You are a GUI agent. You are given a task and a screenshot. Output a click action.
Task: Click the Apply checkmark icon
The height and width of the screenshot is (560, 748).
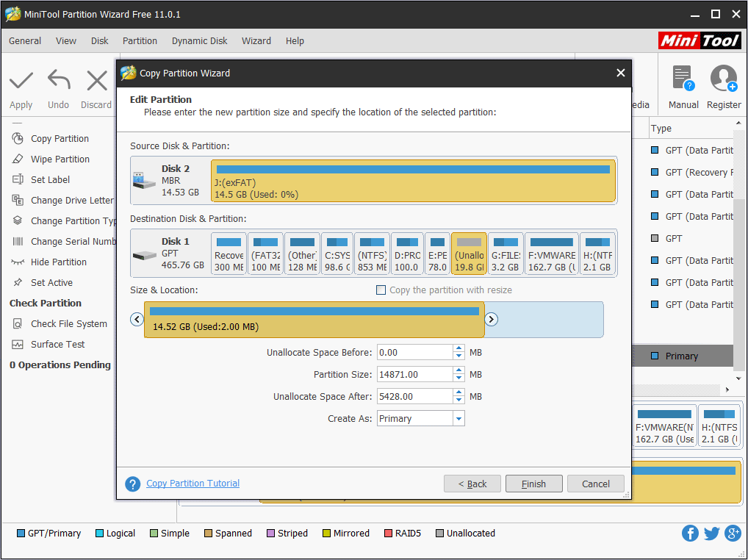click(x=21, y=80)
